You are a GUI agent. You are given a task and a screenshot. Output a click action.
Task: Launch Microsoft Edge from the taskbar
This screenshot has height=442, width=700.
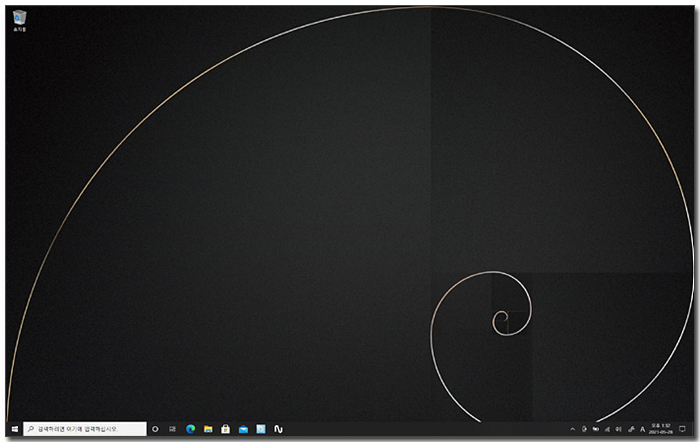coord(191,429)
